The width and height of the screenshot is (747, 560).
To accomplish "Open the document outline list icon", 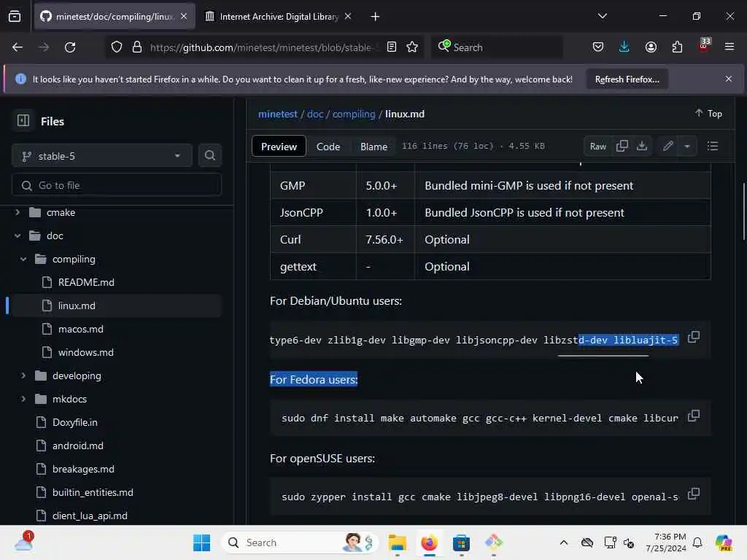I will point(712,146).
